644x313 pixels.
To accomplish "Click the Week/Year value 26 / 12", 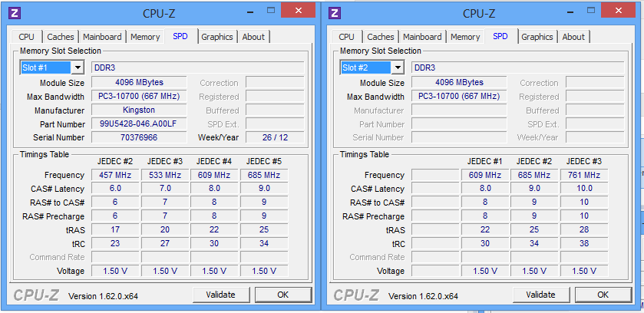I will [x=276, y=137].
